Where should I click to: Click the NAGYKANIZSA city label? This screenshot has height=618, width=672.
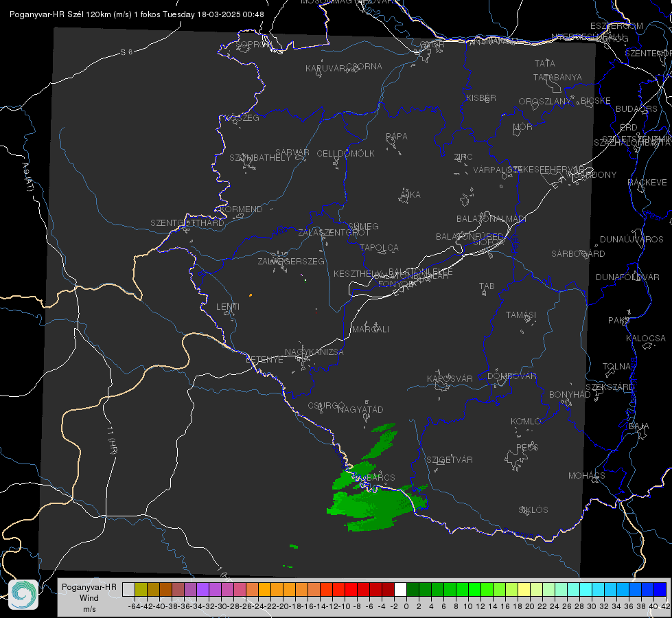314,352
